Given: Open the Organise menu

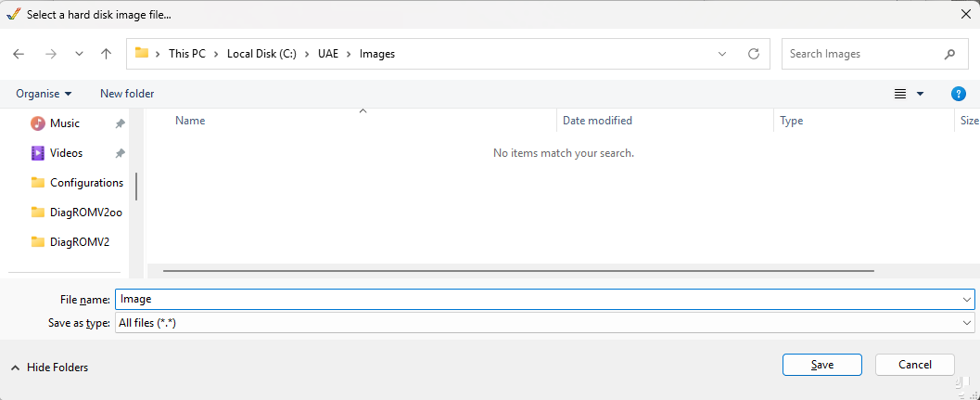Looking at the screenshot, I should point(44,94).
